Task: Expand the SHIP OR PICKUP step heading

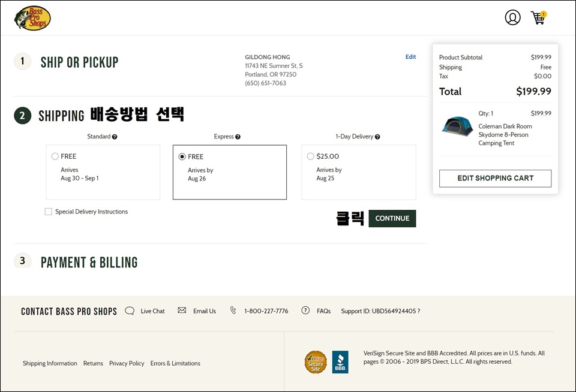Action: [x=79, y=62]
